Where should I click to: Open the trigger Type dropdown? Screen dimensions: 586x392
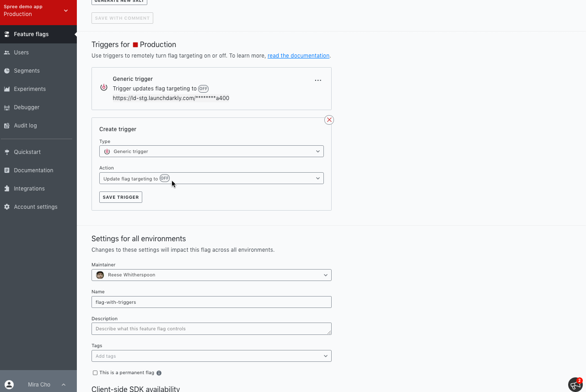point(211,151)
